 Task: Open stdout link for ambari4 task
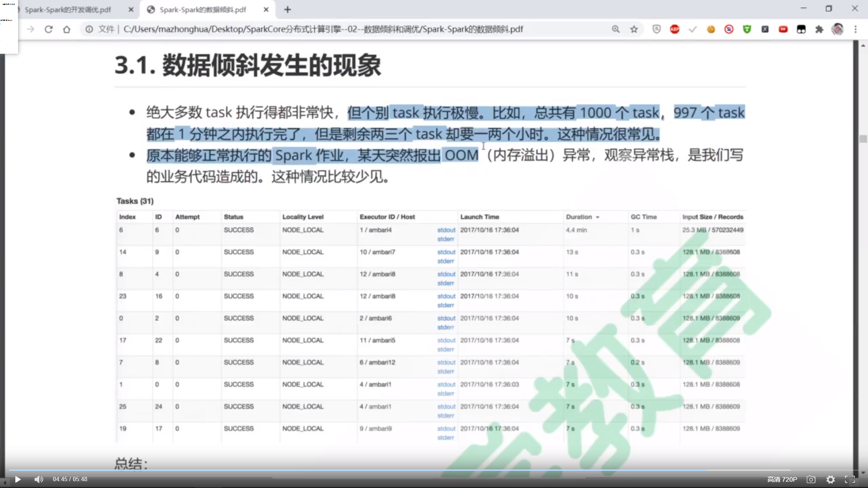pyautogui.click(x=446, y=230)
